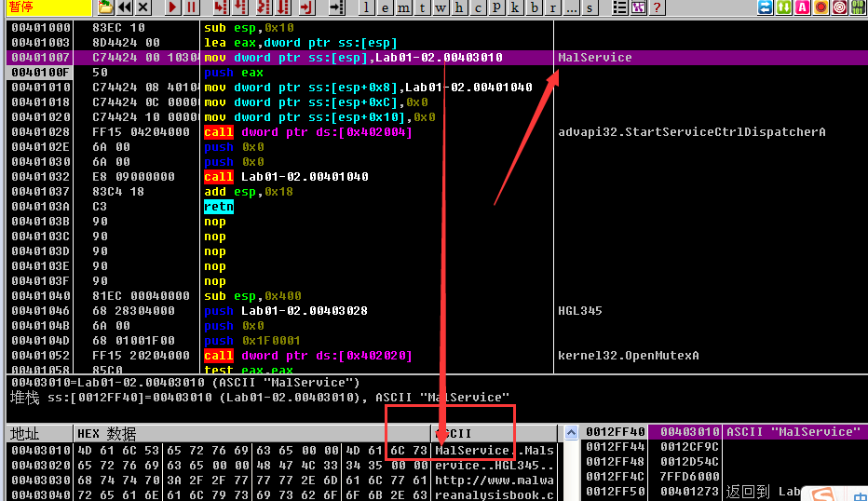The height and width of the screenshot is (501, 868).
Task: Pause execution with the pause icon
Action: click(191, 7)
